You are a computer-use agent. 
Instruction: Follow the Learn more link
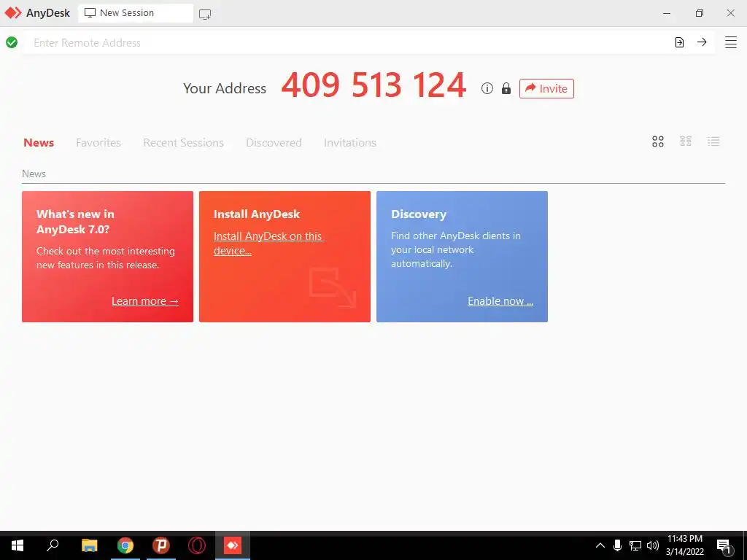pyautogui.click(x=145, y=301)
